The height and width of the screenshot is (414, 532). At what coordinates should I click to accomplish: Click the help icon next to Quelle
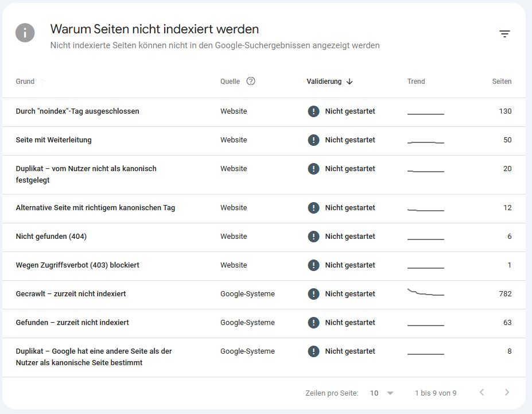pyautogui.click(x=251, y=81)
